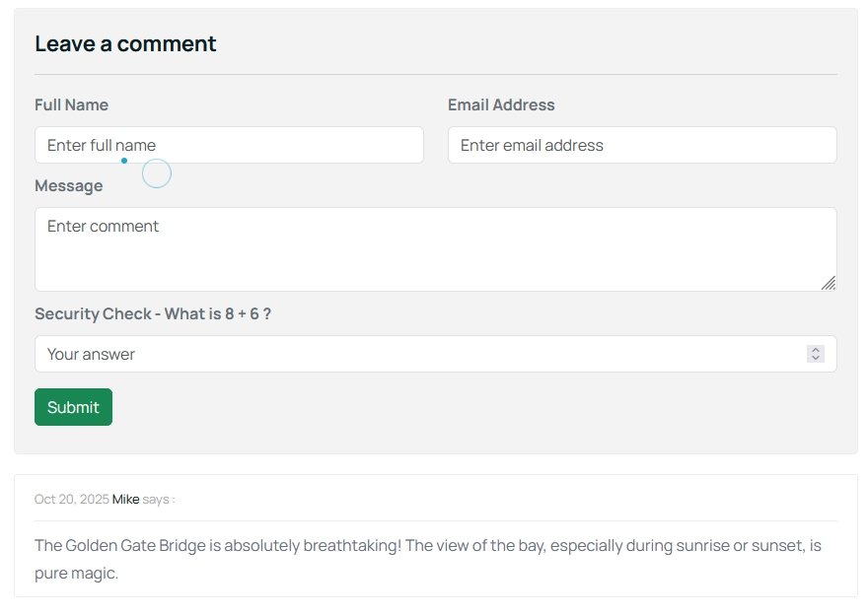The width and height of the screenshot is (868, 615).
Task: Click the Message label text
Action: [x=69, y=185]
